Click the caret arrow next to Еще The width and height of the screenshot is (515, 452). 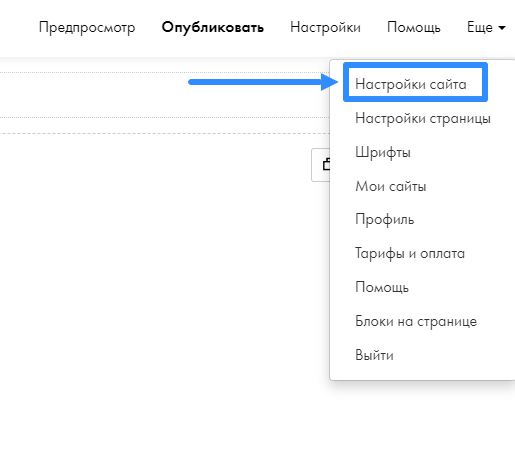point(502,28)
